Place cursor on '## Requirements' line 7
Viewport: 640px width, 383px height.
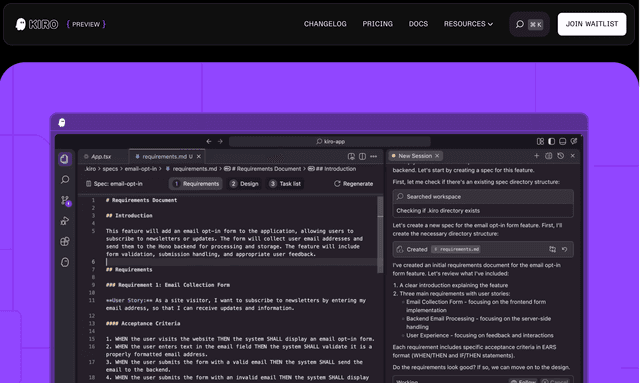click(x=129, y=269)
